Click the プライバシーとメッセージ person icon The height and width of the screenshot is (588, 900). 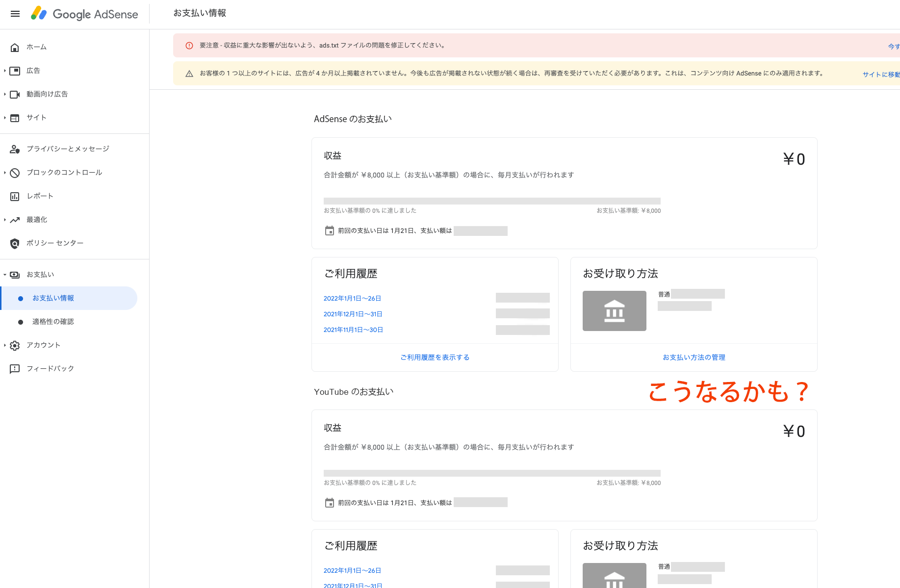[15, 149]
